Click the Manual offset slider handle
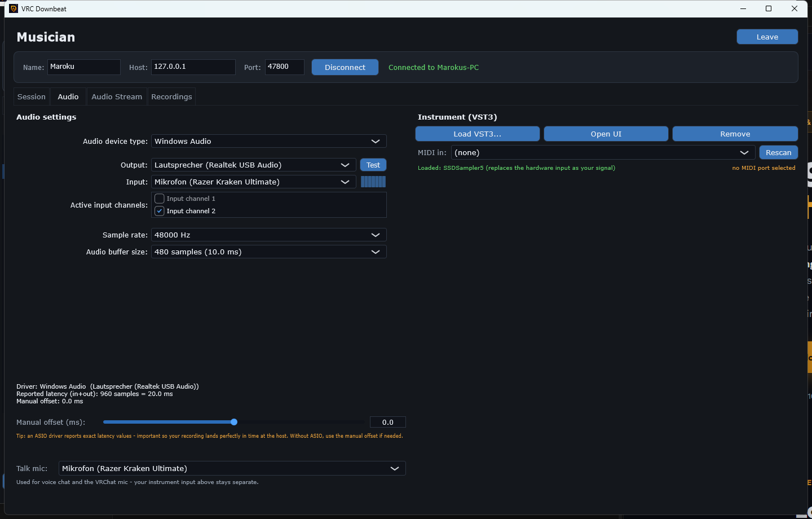Image resolution: width=812 pixels, height=519 pixels. 234,422
